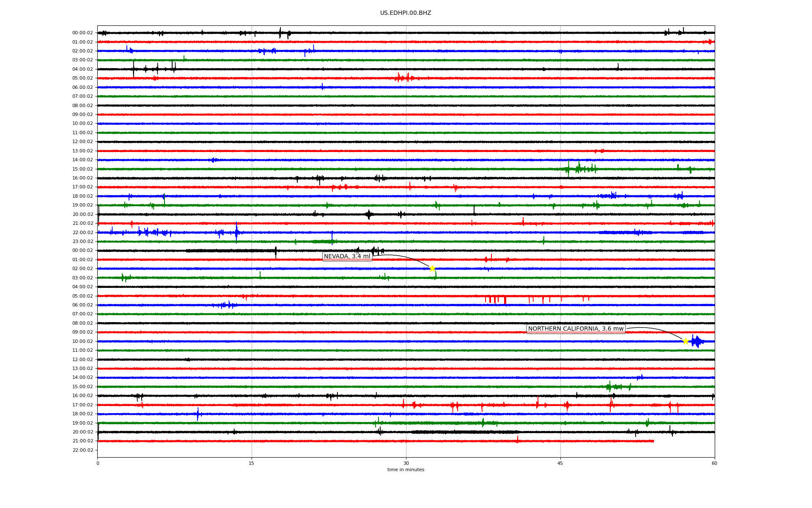Image resolution: width=812 pixels, height=508 pixels.
Task: Click the x-axis tick label 60
Action: tap(714, 463)
